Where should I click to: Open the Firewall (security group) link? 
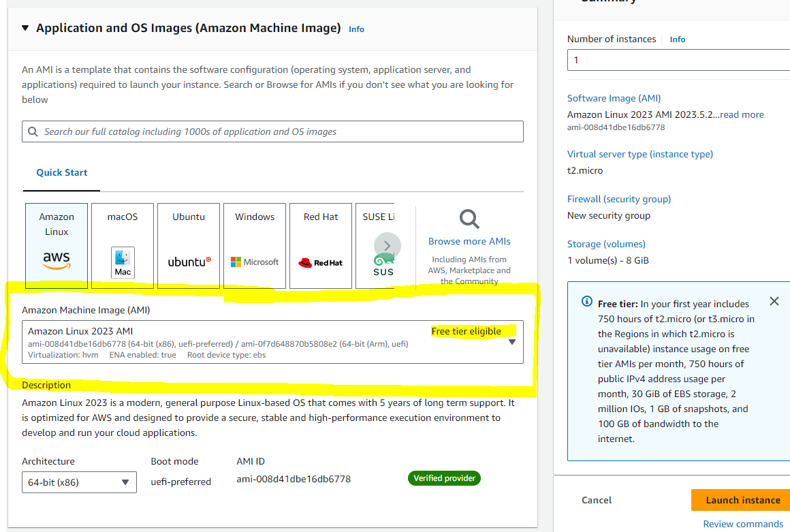(x=618, y=199)
